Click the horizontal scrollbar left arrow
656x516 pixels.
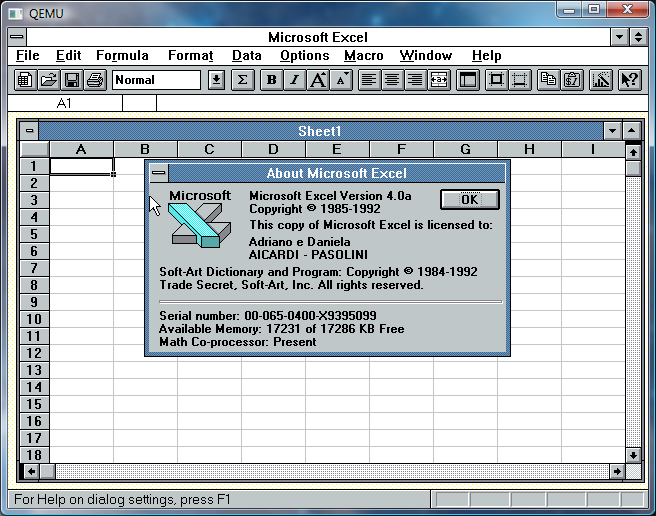[x=31, y=472]
